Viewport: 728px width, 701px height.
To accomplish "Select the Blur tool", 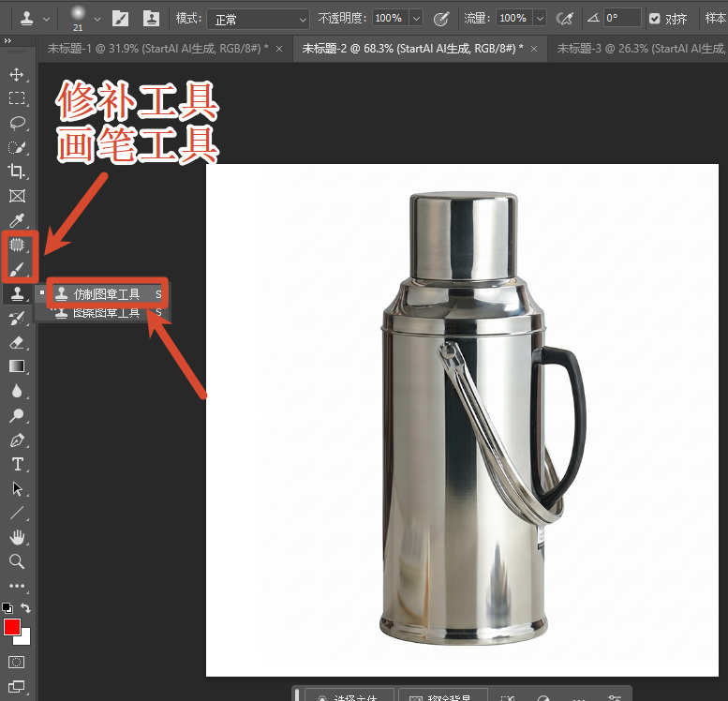I will point(17,391).
